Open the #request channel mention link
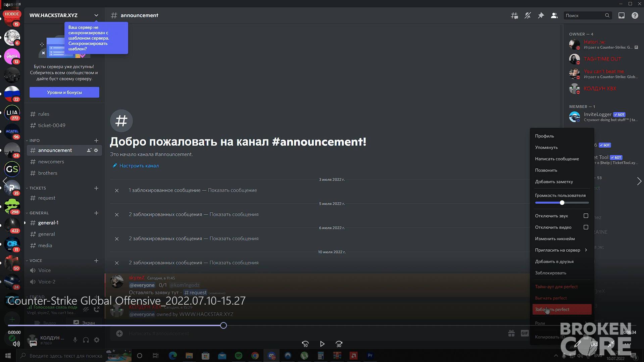 point(195,293)
